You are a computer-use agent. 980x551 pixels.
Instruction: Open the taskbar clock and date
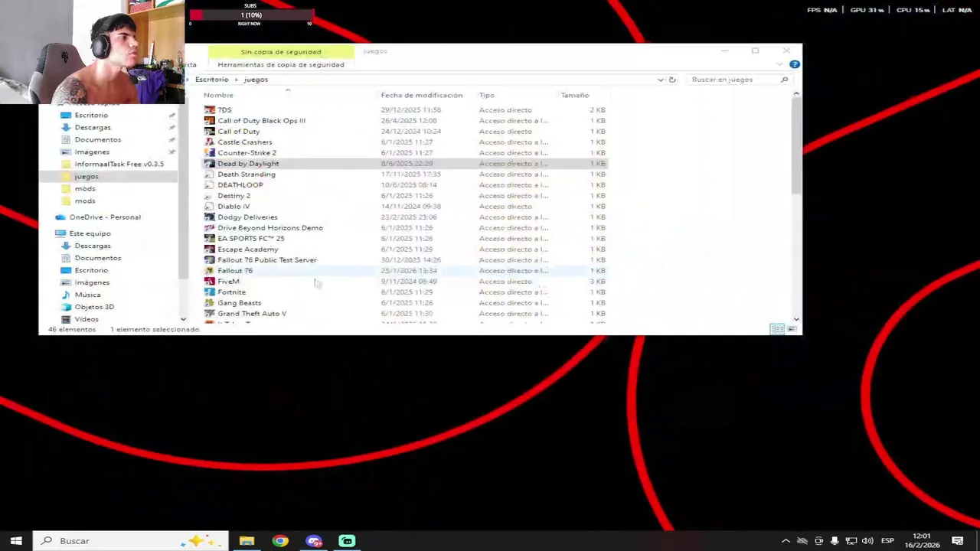[923, 541]
